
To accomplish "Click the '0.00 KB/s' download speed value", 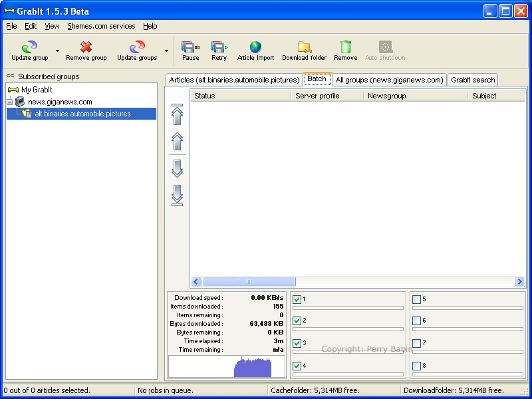I will pos(267,297).
